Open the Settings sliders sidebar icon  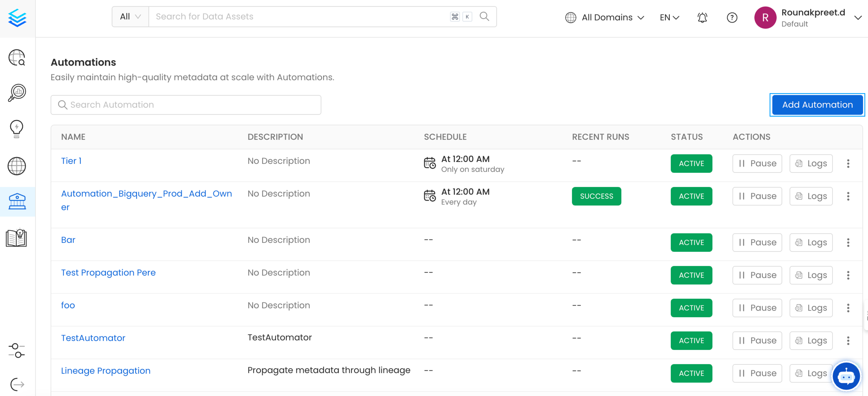pyautogui.click(x=17, y=350)
